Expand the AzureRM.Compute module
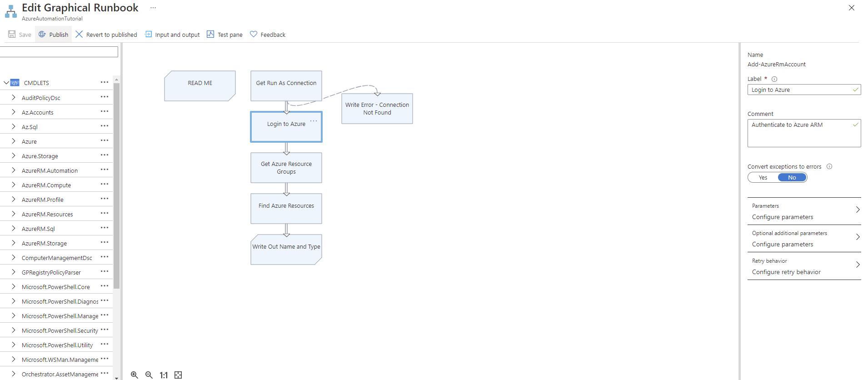868x380 pixels. [14, 185]
